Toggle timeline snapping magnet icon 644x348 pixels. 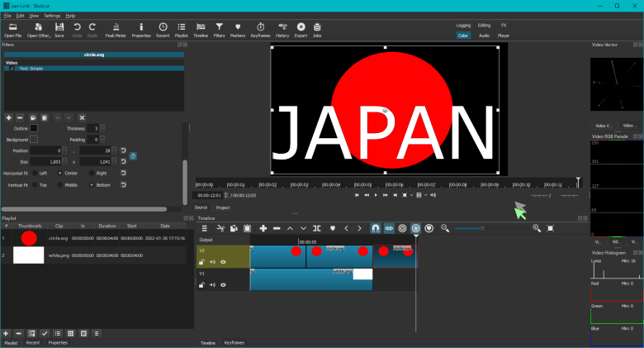click(375, 228)
